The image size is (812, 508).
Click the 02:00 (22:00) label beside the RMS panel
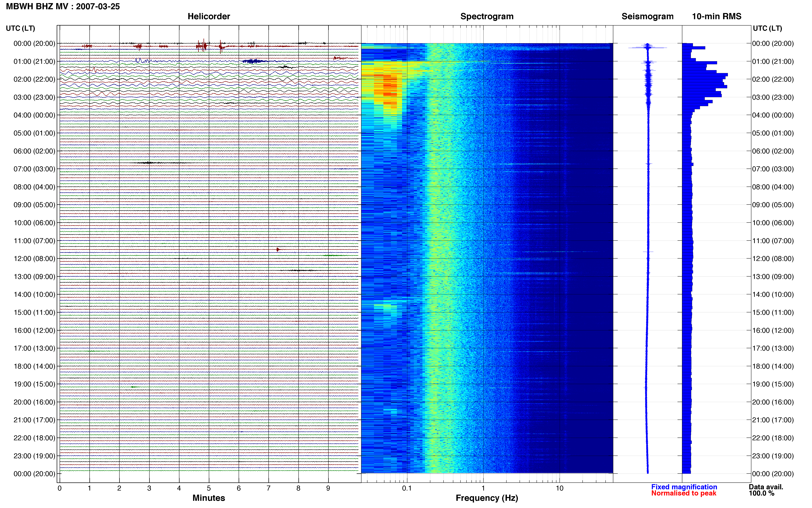click(x=773, y=79)
